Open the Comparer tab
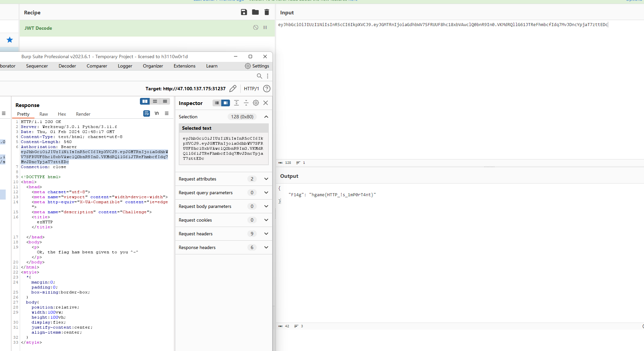This screenshot has height=351, width=644. 97,66
